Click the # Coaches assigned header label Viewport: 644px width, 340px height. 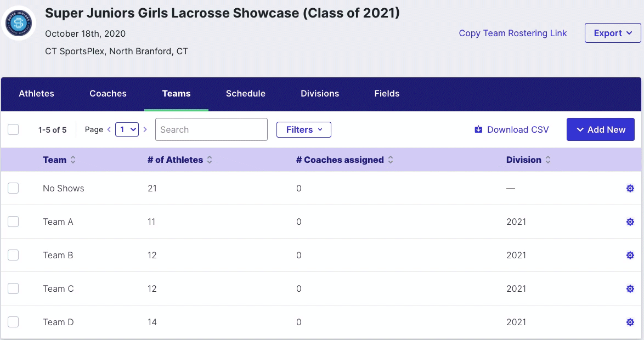pos(340,160)
